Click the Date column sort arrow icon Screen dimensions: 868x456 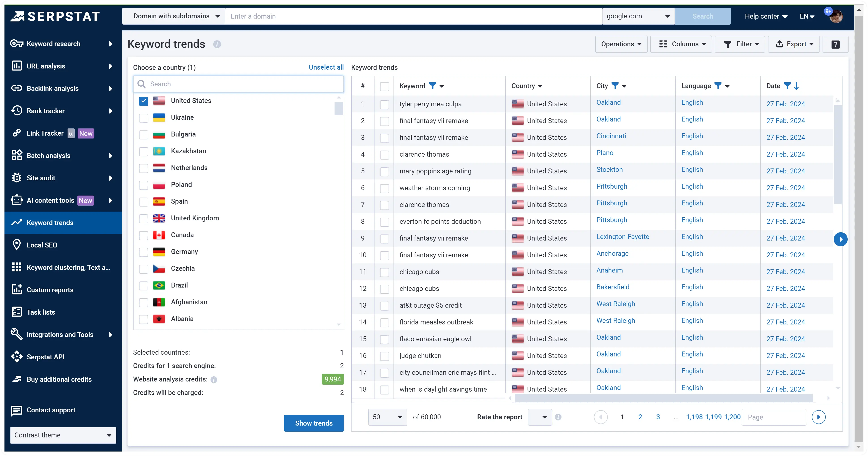[796, 86]
